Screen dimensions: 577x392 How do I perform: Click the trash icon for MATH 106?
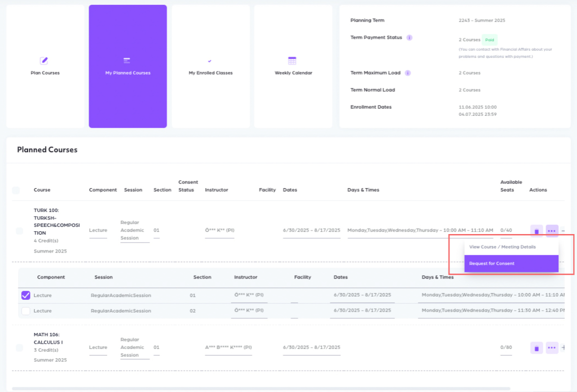pos(536,348)
